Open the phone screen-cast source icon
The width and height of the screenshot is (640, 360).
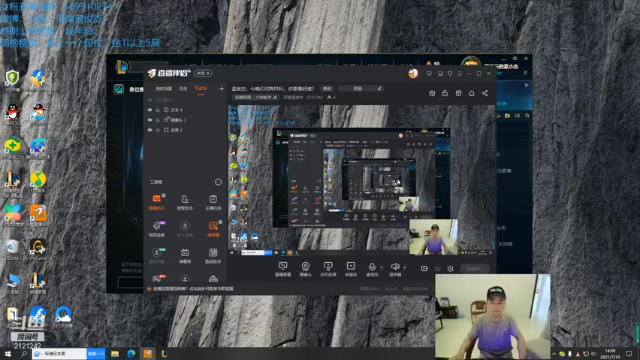(328, 269)
